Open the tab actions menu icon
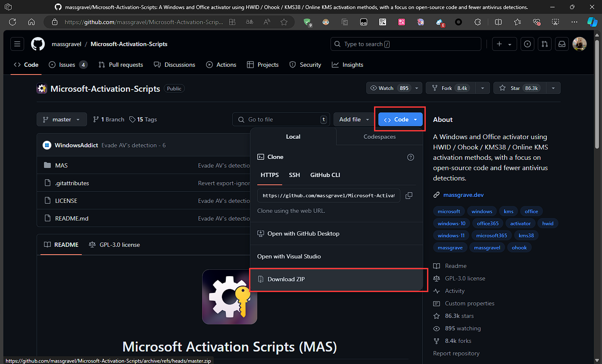The height and width of the screenshot is (364, 602). (x=8, y=7)
